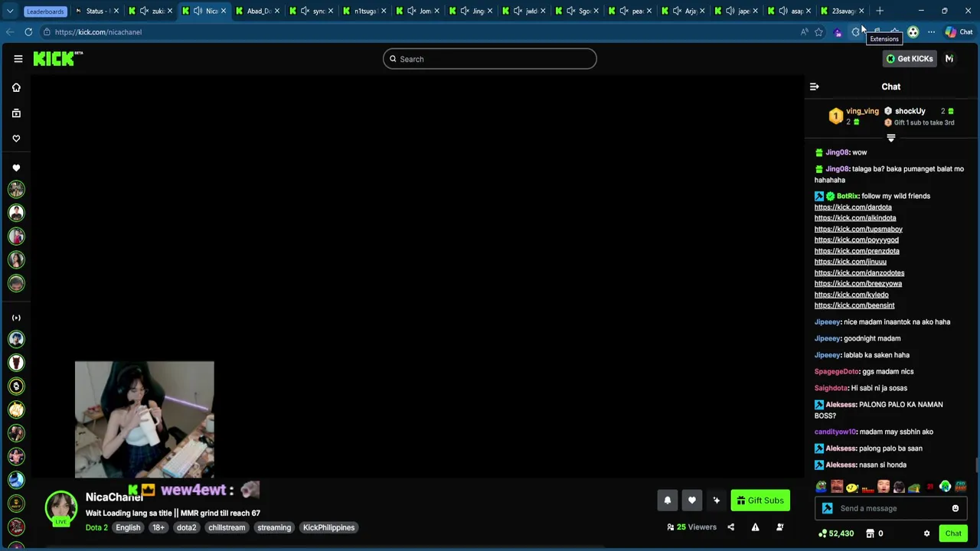Screen dimensions: 980x551
Task: Report the stream with warning triangle icon
Action: tap(755, 527)
